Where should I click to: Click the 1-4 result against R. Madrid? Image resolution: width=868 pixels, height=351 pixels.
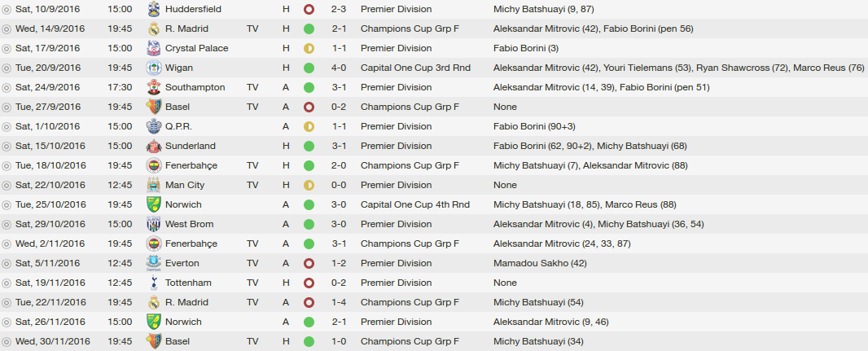coord(339,302)
